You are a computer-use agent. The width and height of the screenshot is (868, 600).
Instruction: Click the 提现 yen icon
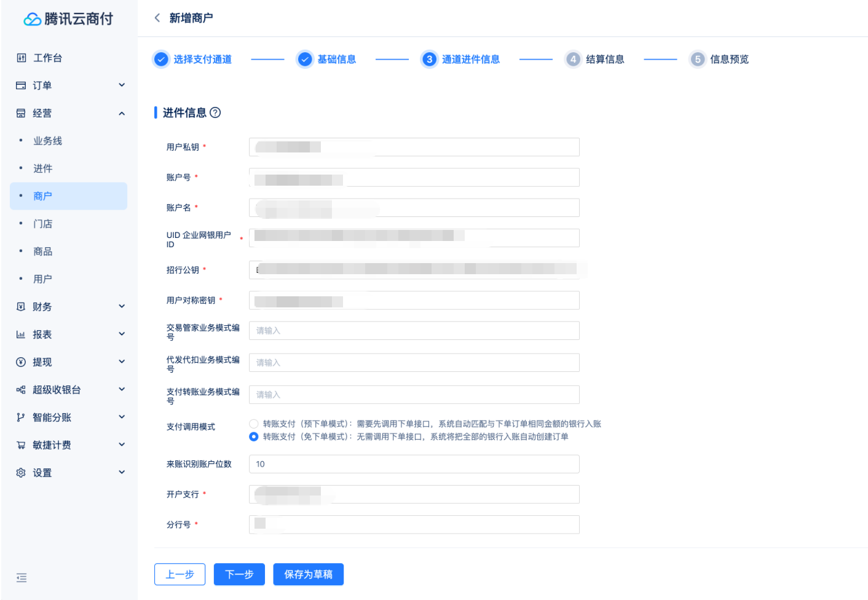click(x=21, y=362)
